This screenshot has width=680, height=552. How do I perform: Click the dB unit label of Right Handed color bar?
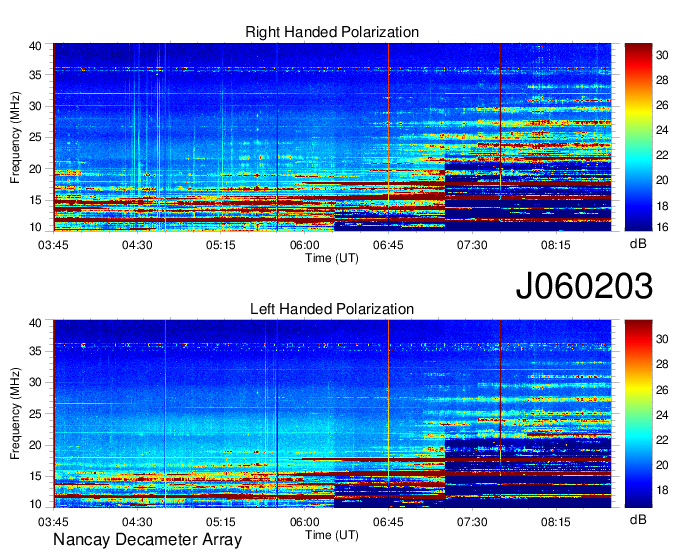(638, 244)
